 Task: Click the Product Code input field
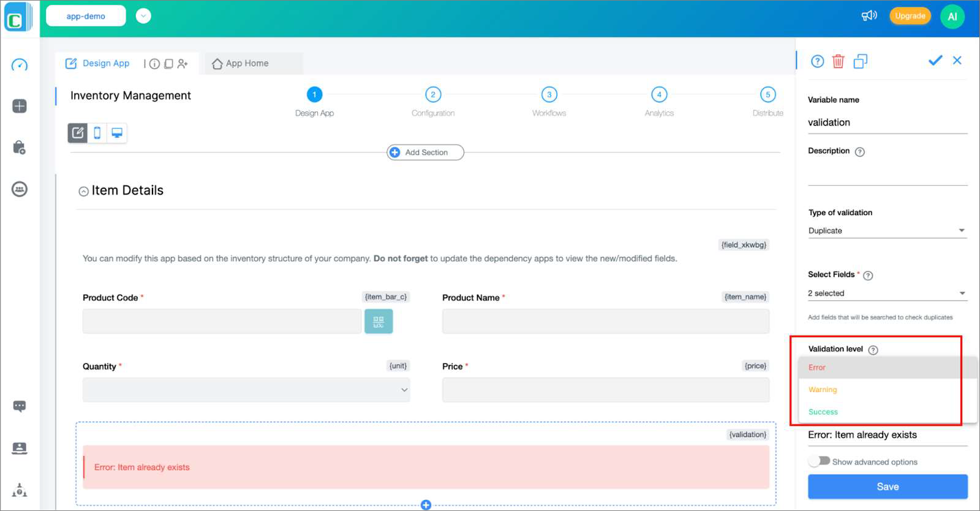(x=222, y=321)
